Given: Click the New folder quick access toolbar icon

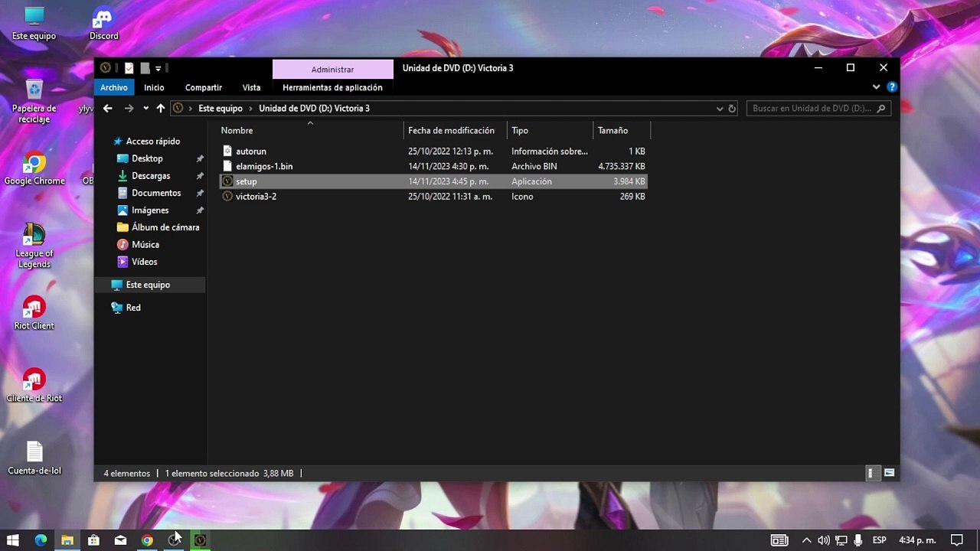Looking at the screenshot, I should [145, 68].
